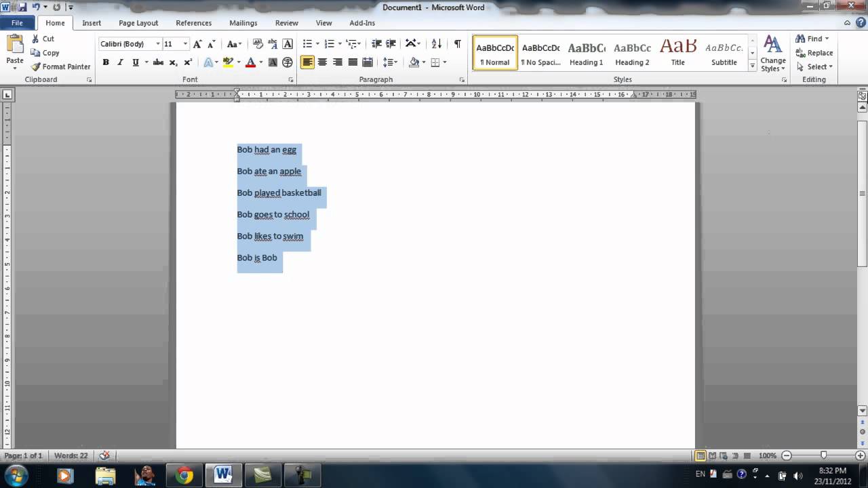This screenshot has width=868, height=488.
Task: Open the numbering list dropdown arrow
Action: pyautogui.click(x=340, y=44)
